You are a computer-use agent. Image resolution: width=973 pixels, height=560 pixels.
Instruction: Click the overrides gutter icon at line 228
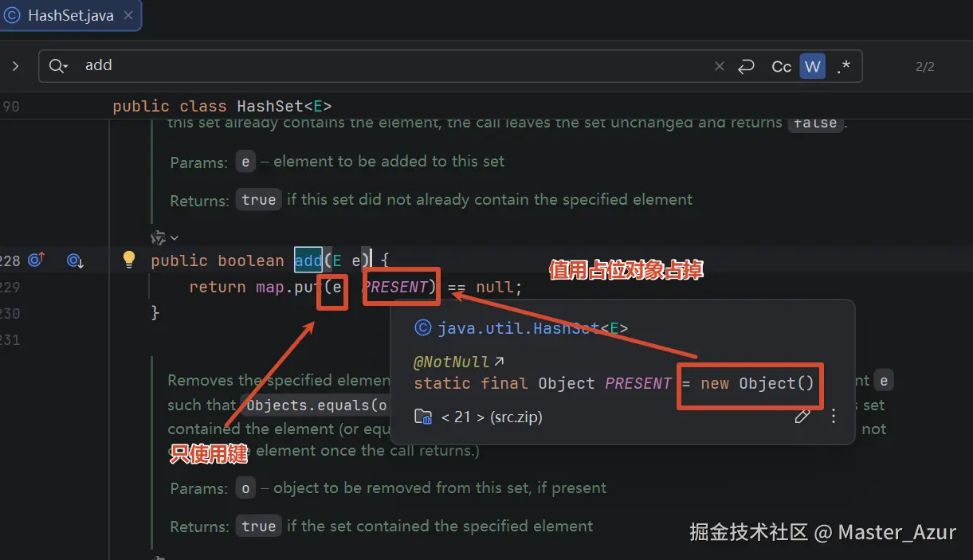pos(36,260)
